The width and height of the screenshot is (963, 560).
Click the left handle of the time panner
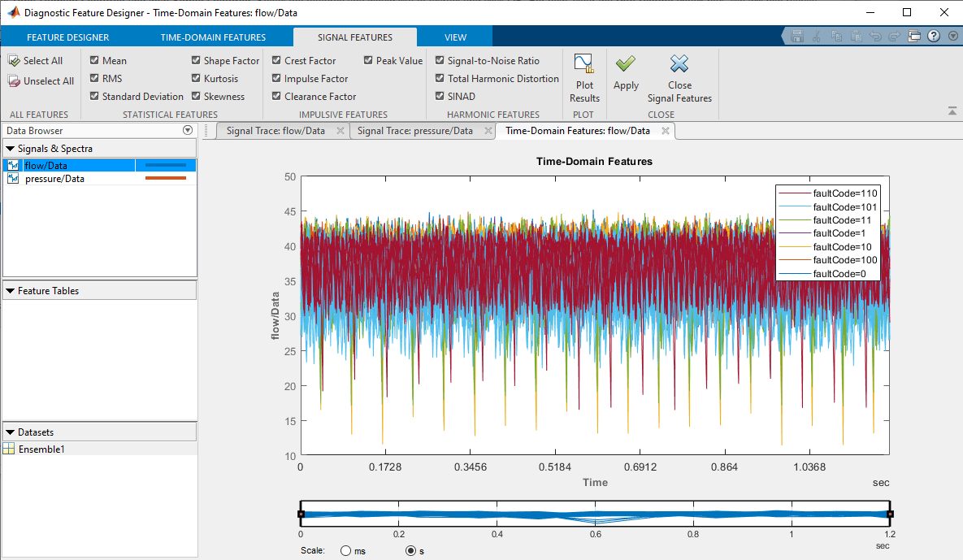pos(301,514)
